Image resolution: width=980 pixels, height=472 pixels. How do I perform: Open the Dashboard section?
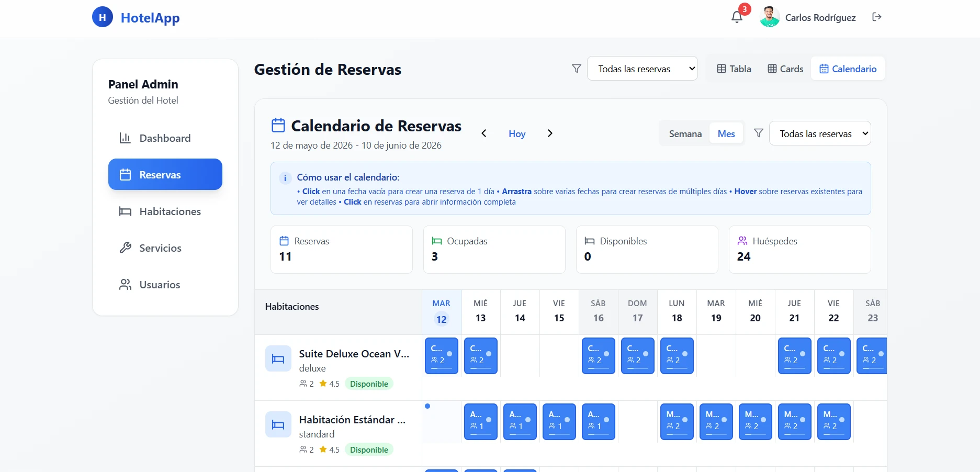point(165,138)
